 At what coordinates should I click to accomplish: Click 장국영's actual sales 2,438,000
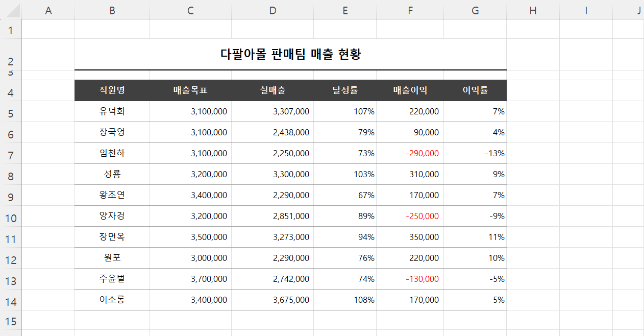(291, 132)
